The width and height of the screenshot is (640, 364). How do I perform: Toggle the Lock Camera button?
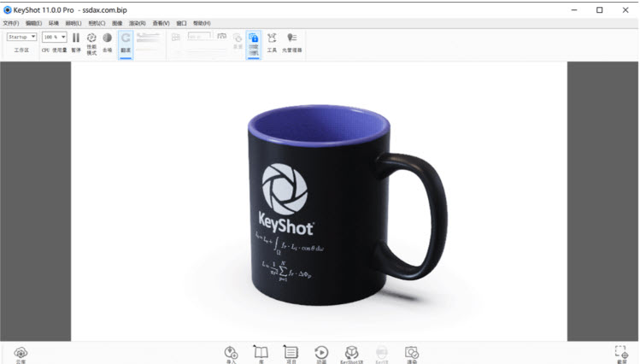pyautogui.click(x=253, y=38)
